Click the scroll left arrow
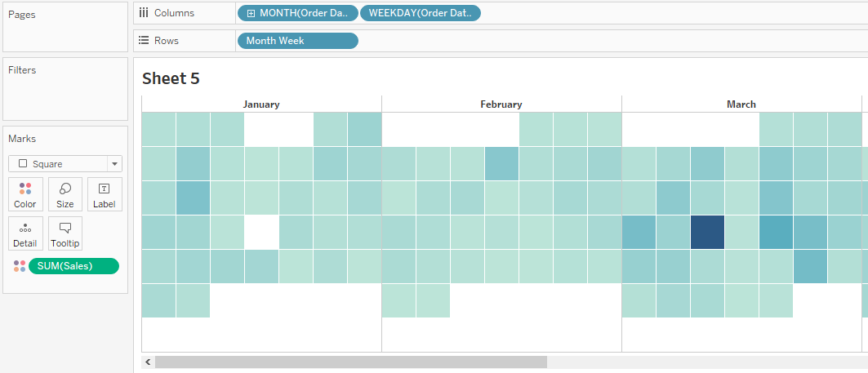This screenshot has width=868, height=373. tap(148, 362)
